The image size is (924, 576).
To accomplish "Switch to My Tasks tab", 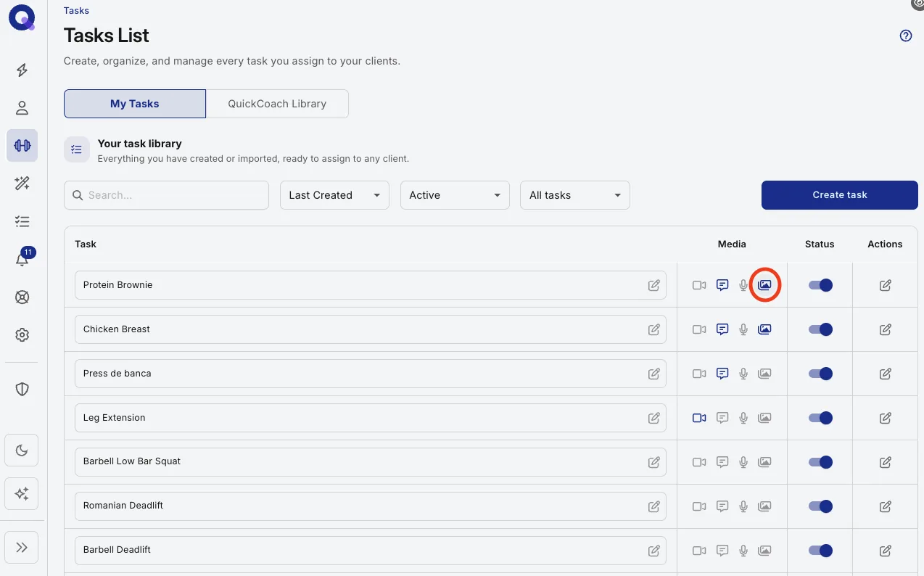I will pos(135,104).
